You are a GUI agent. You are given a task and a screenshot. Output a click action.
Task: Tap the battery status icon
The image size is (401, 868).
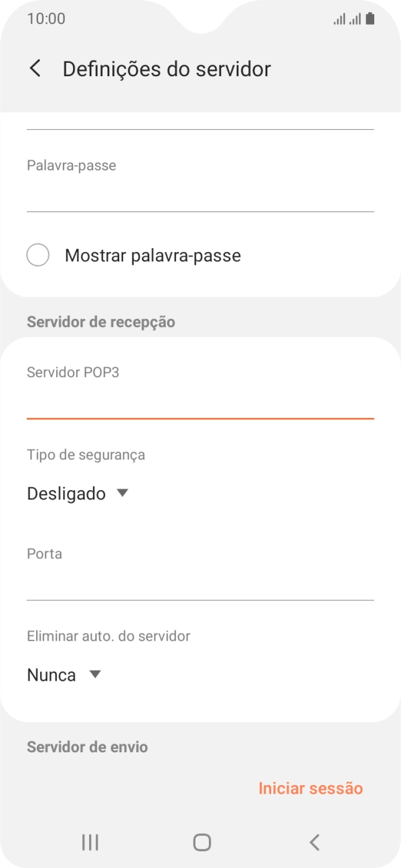369,19
